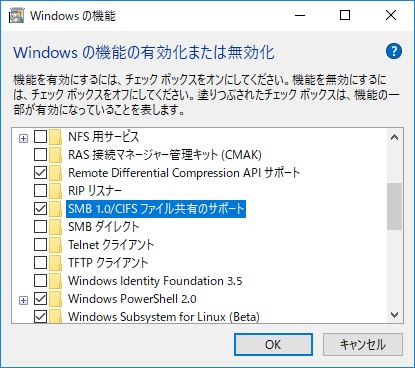Viewport: 415px width, 368px height.
Task: Click the scroll up arrow of feature list
Action: [395, 137]
